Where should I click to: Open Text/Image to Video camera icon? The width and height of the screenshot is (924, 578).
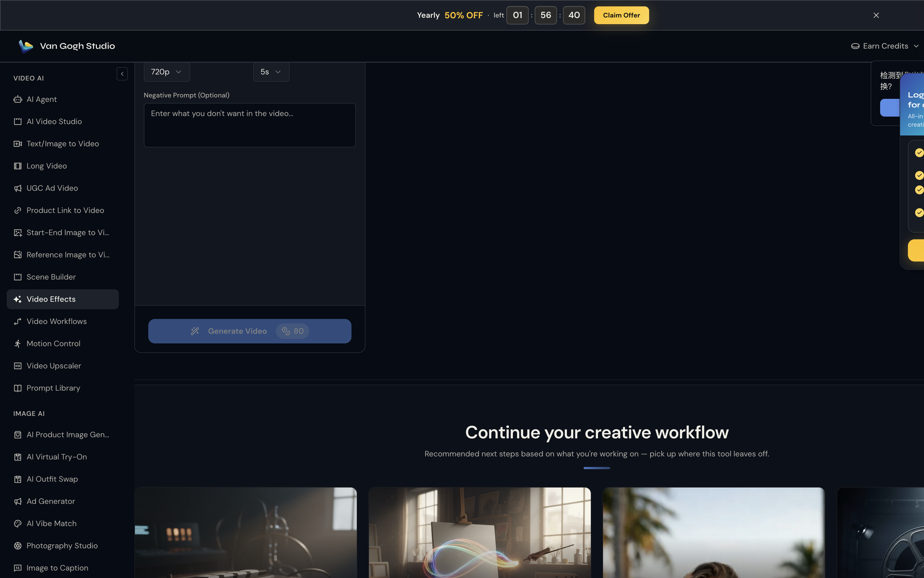click(x=17, y=144)
